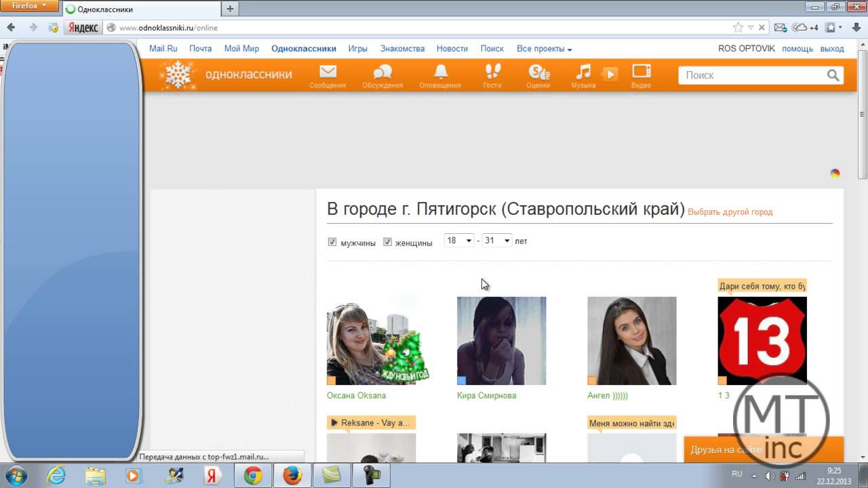This screenshot has width=868, height=488.
Task: Click выход logout link
Action: (832, 49)
